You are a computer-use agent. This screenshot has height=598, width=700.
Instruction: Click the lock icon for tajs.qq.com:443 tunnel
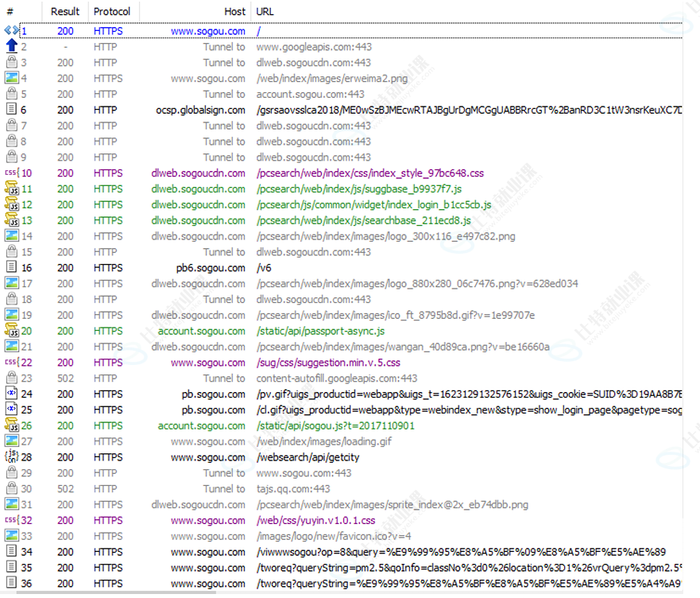pos(12,488)
